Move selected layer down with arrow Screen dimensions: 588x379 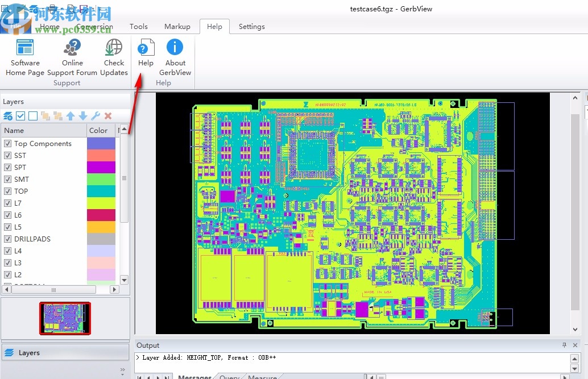tap(83, 116)
